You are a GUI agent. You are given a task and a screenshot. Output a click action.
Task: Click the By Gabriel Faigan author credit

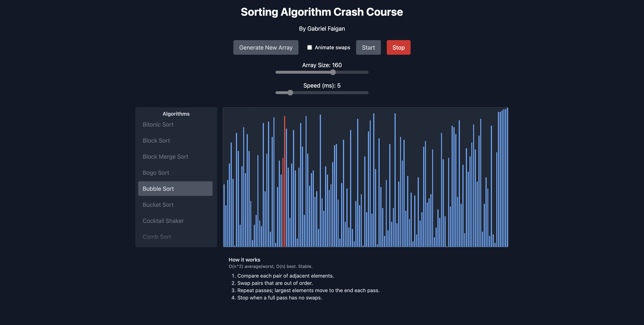[322, 28]
